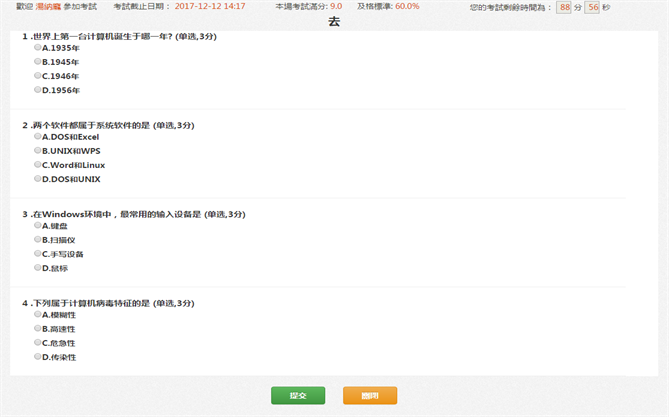Select D.鼠标 radio button

click(x=38, y=268)
